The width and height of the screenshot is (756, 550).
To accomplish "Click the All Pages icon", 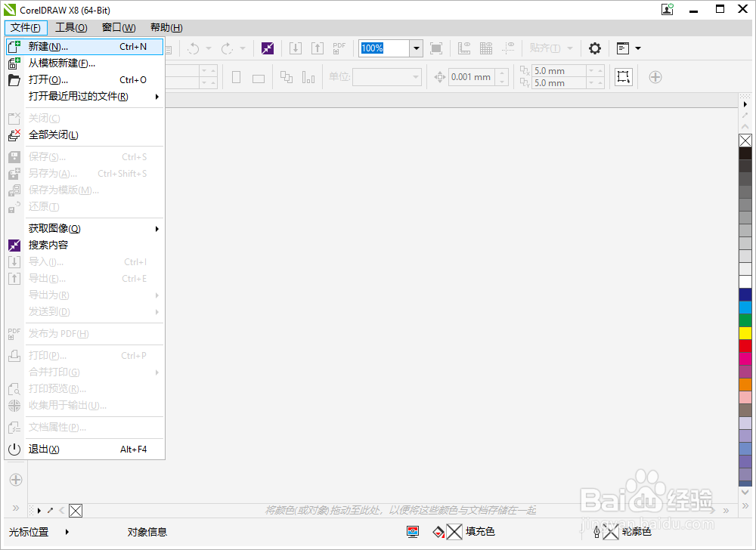I will tap(287, 77).
